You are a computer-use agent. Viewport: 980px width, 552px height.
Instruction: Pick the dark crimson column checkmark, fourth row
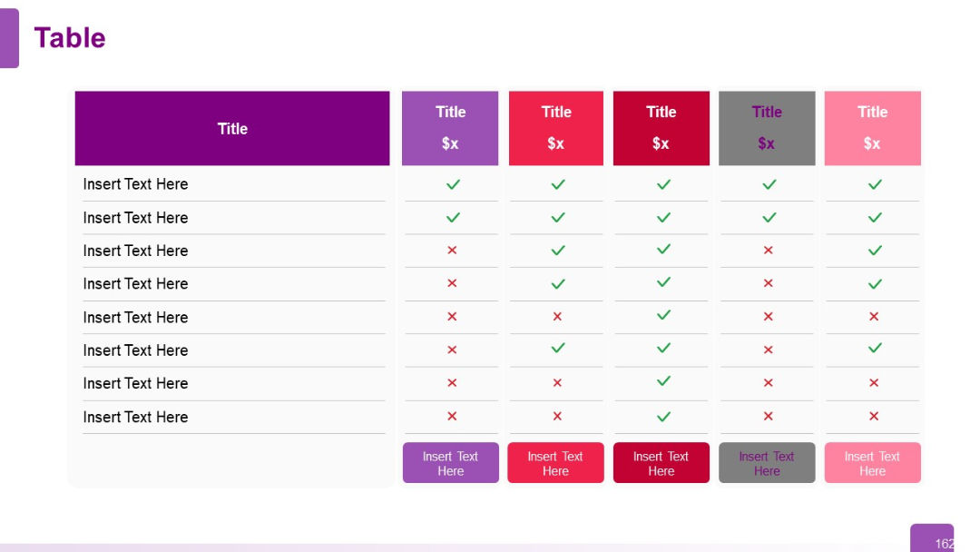tap(663, 282)
